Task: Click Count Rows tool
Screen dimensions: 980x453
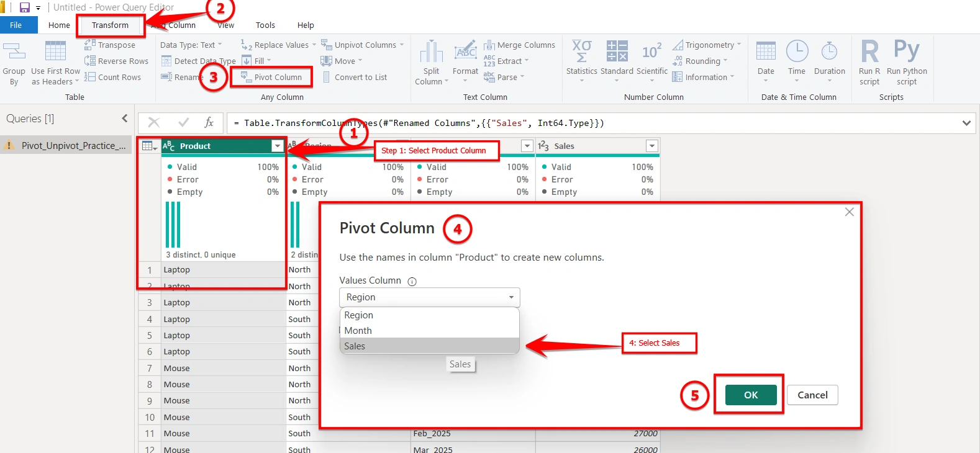Action: point(112,77)
